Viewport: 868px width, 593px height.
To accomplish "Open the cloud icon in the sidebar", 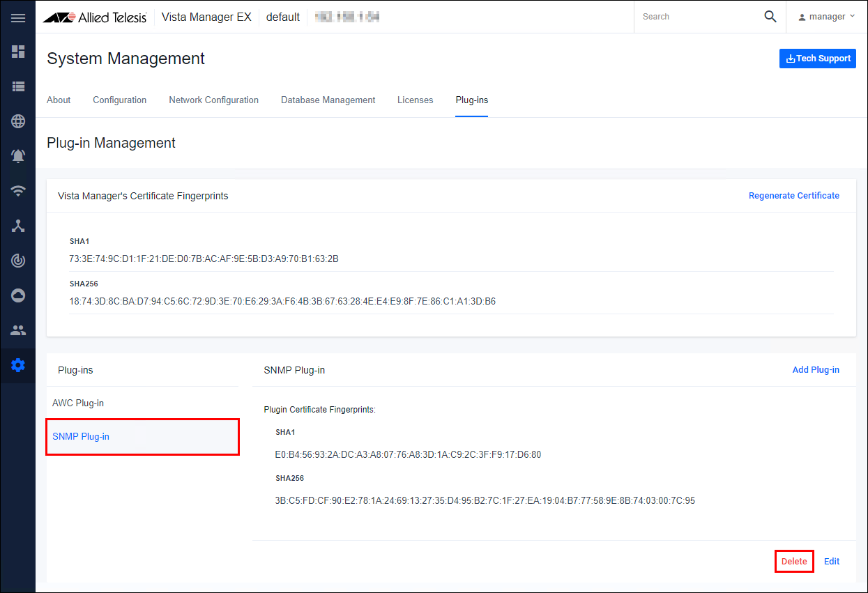I will pyautogui.click(x=18, y=295).
